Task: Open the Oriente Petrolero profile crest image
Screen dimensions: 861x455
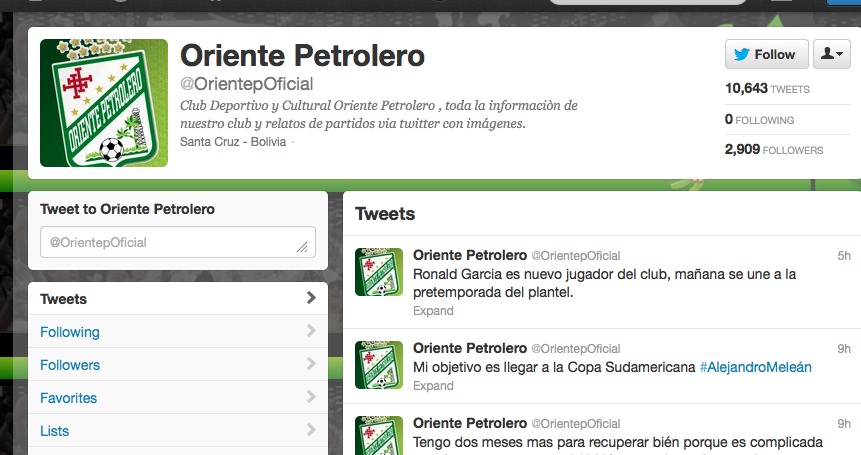Action: click(104, 103)
